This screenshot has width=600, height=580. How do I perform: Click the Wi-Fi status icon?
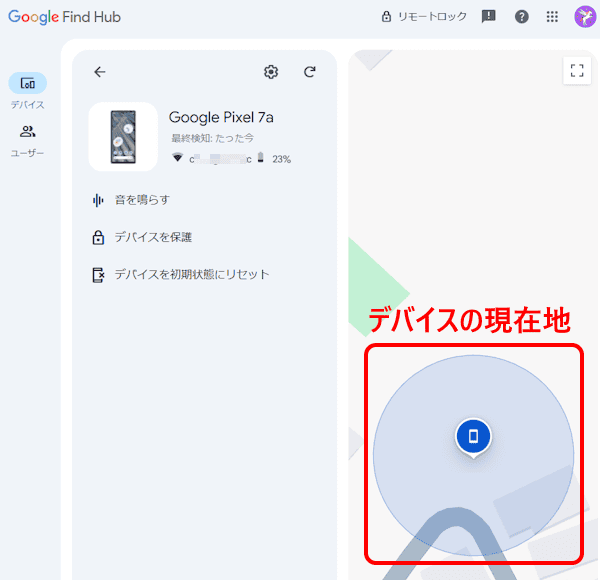(x=178, y=158)
